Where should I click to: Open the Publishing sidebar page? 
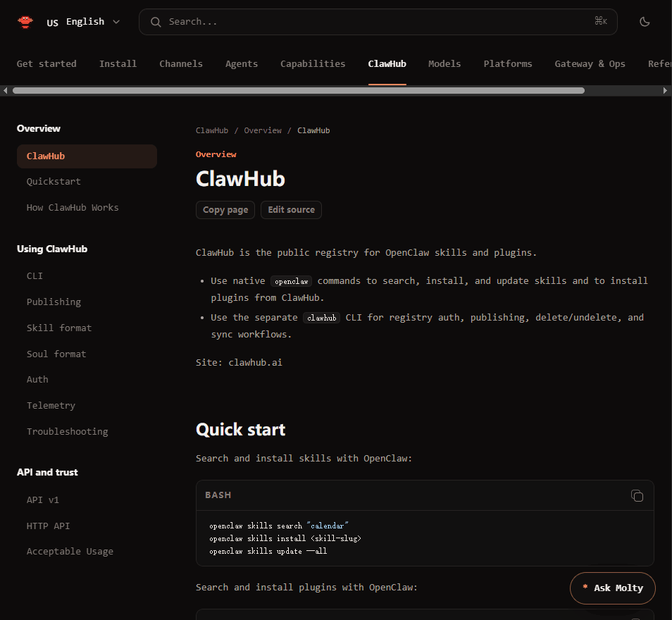coord(54,302)
